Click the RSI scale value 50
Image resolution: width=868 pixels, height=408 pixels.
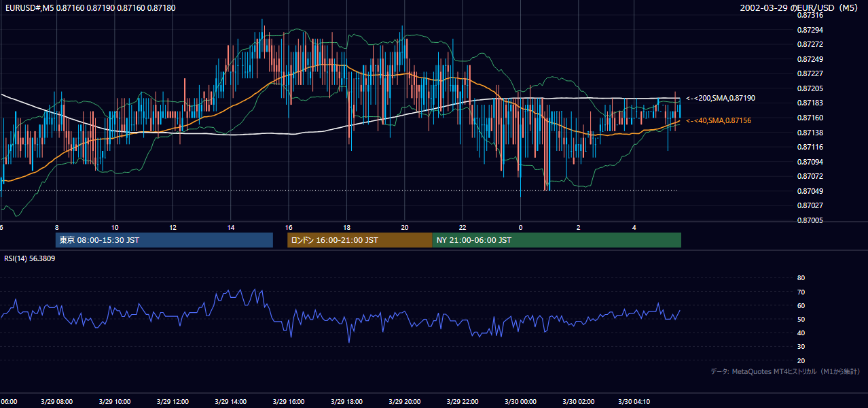801,320
